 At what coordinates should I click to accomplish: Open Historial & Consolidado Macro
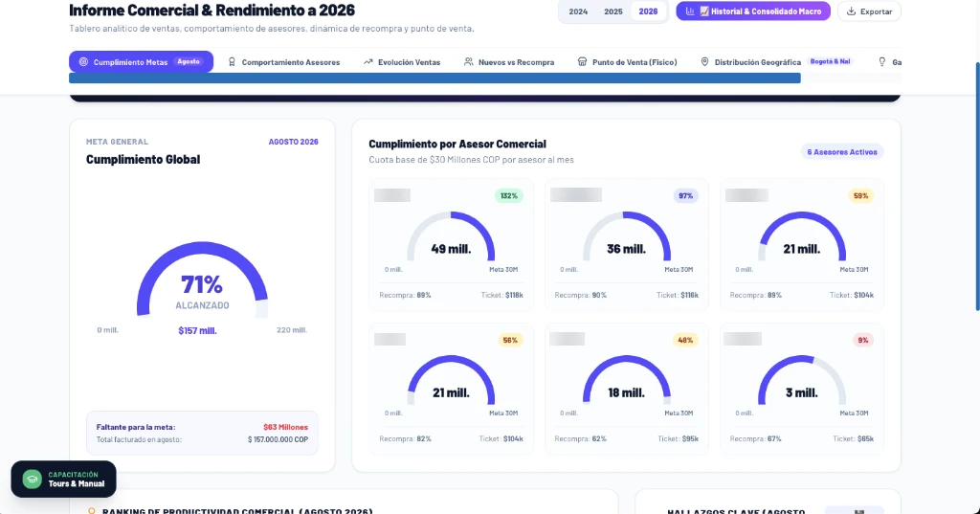point(753,11)
